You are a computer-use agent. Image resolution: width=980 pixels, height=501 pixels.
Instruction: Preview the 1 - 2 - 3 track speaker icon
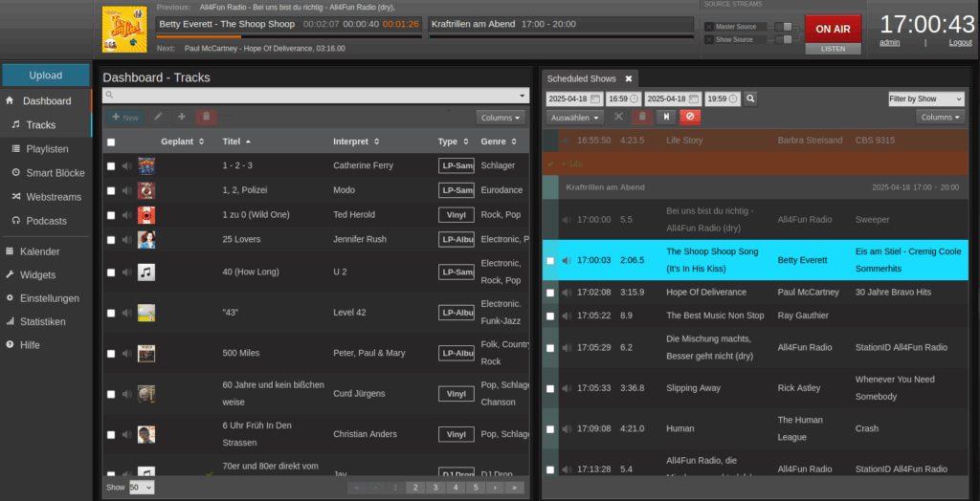pyautogui.click(x=127, y=166)
